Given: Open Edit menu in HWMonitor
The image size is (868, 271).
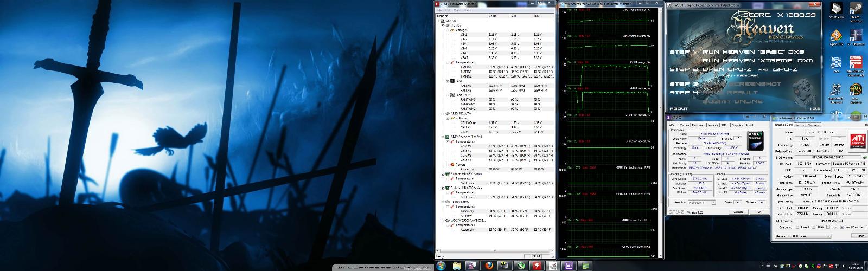Looking at the screenshot, I should (448, 10).
